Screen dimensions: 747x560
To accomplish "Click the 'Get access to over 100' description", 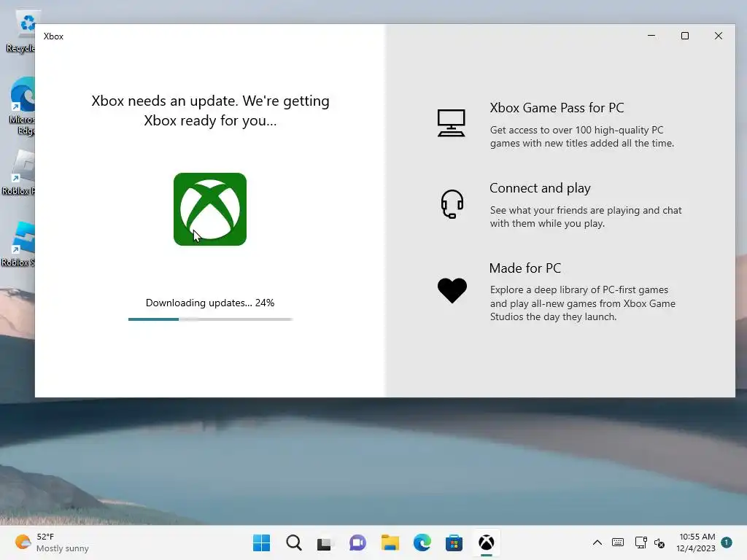I will [581, 136].
